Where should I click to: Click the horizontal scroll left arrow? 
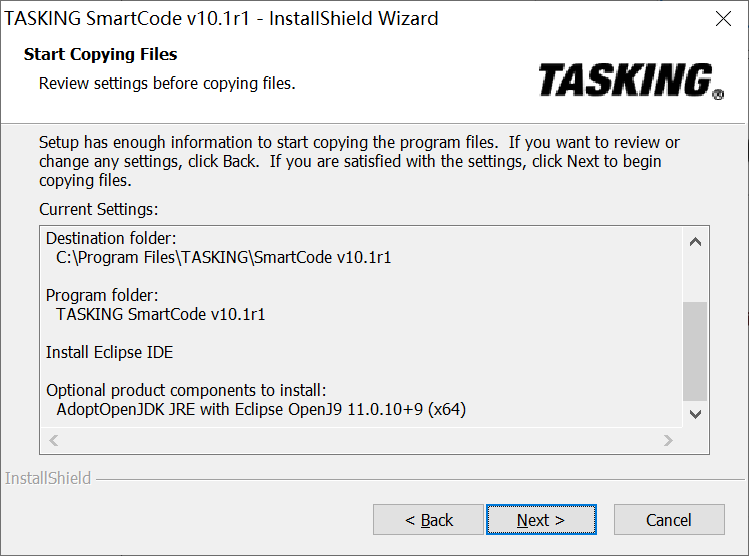54,440
